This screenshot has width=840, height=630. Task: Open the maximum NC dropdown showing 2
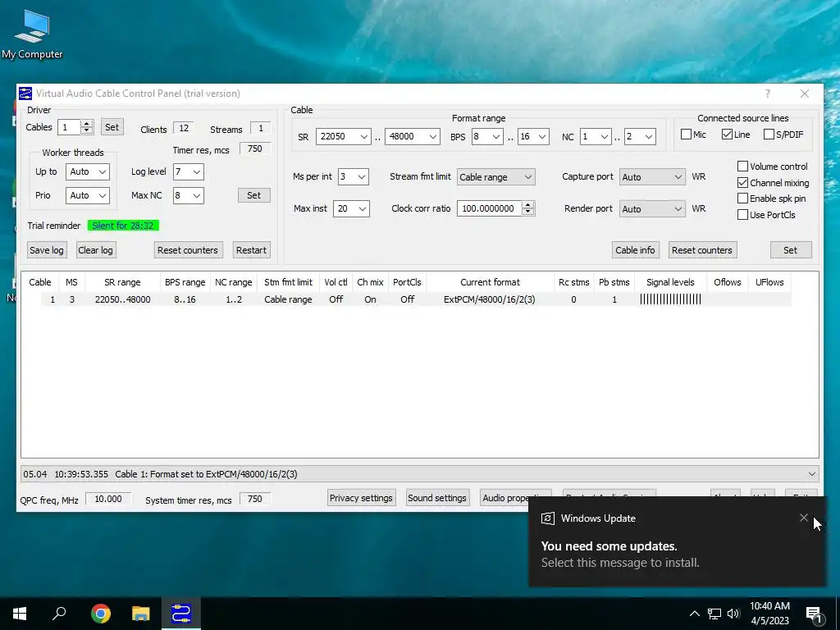click(640, 137)
